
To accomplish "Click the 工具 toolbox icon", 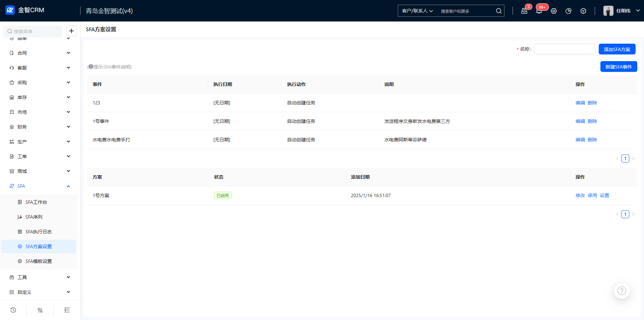I will [x=12, y=277].
